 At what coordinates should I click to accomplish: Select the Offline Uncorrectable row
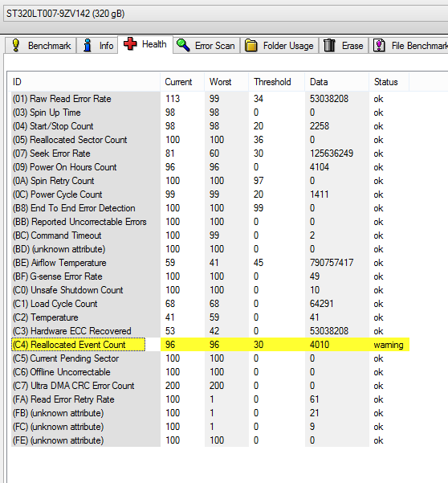210,372
